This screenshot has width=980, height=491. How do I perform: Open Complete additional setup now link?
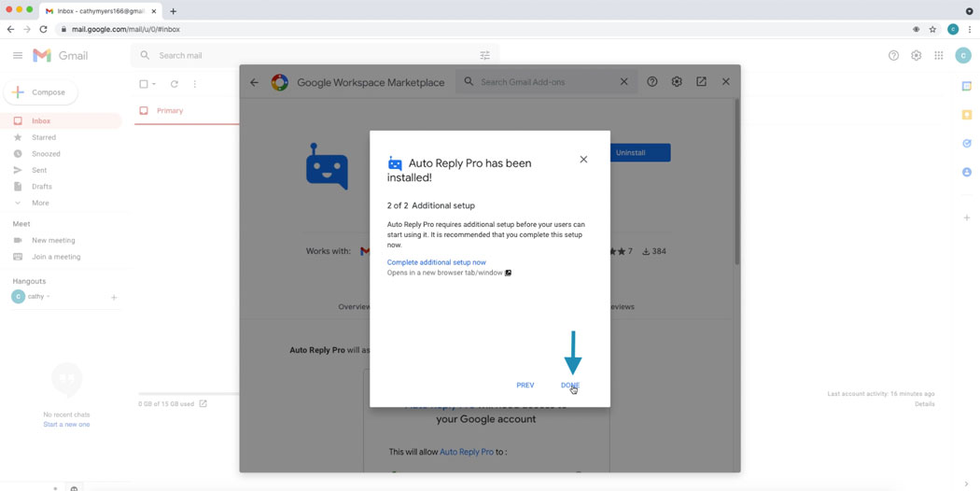click(x=436, y=262)
